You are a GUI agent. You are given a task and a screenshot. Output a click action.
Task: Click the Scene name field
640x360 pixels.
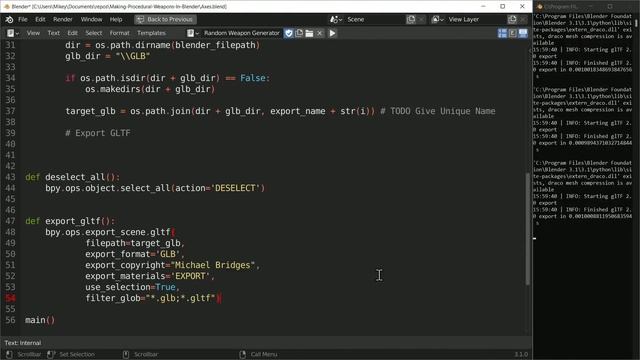[374, 19]
